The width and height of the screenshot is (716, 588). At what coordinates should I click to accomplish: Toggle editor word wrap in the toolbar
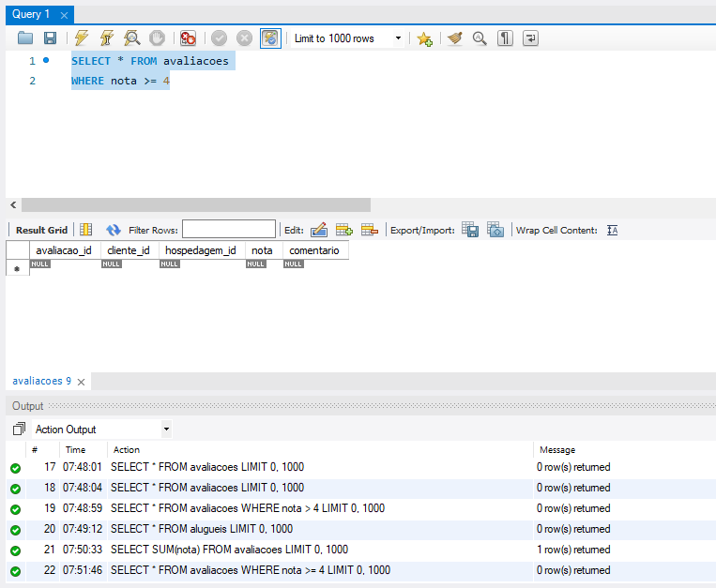pos(531,38)
